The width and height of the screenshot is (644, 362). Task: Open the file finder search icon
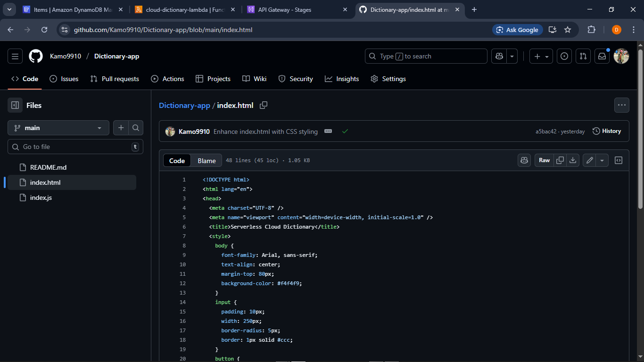(x=135, y=128)
